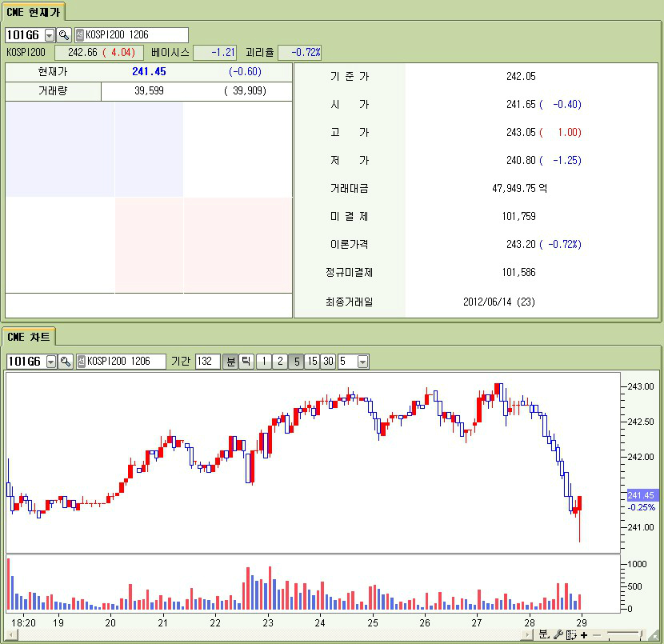
Task: Switch to the CME 현재가 tab
Action: tap(33, 11)
